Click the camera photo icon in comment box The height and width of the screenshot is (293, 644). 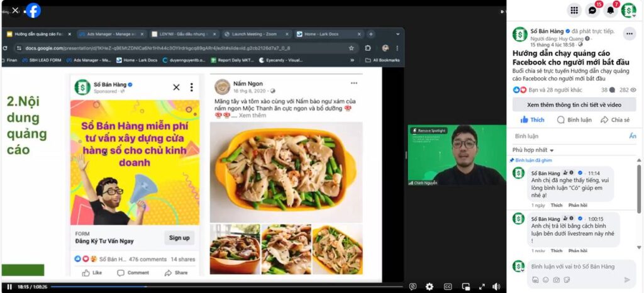point(556,280)
